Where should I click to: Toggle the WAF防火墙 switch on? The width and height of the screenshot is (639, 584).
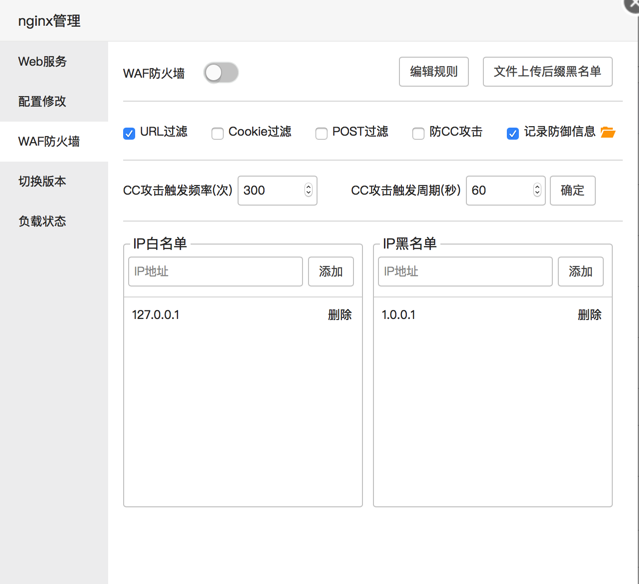coord(221,73)
